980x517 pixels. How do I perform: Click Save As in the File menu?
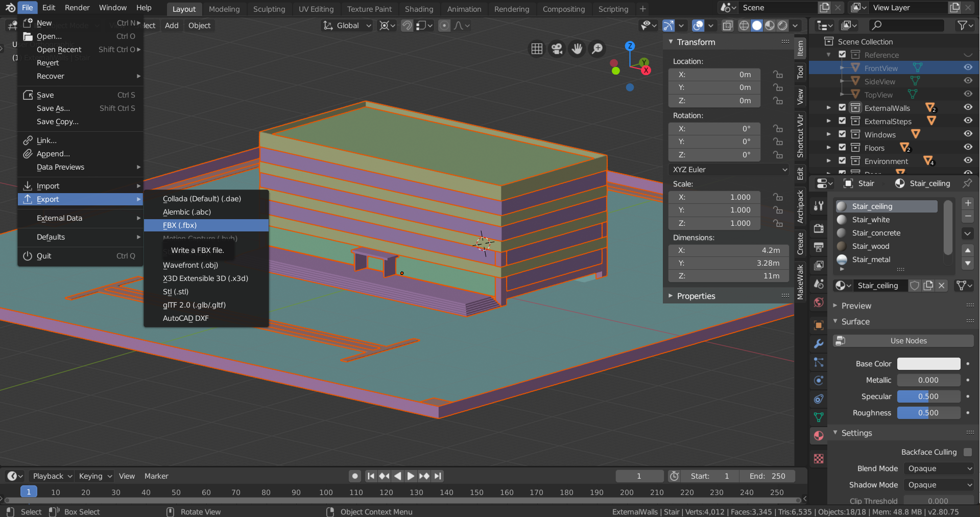click(x=53, y=108)
